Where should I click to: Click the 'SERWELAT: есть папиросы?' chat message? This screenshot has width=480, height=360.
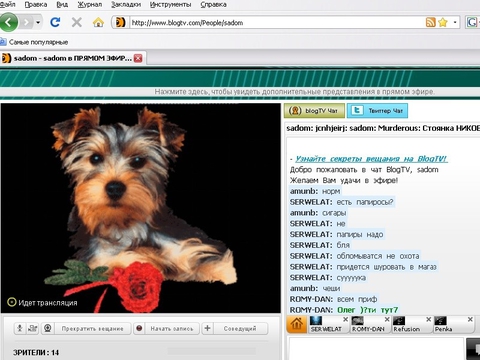coord(342,202)
